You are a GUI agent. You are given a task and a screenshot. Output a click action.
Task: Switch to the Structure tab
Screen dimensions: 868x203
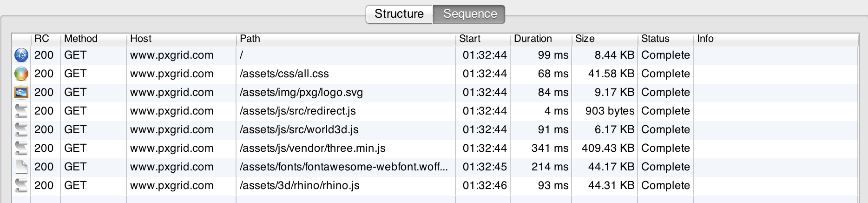tap(399, 14)
